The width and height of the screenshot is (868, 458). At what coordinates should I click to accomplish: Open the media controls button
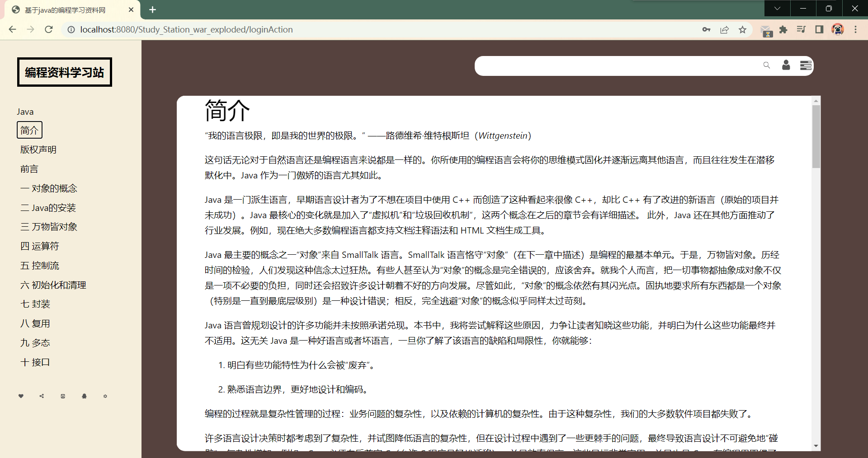click(801, 30)
